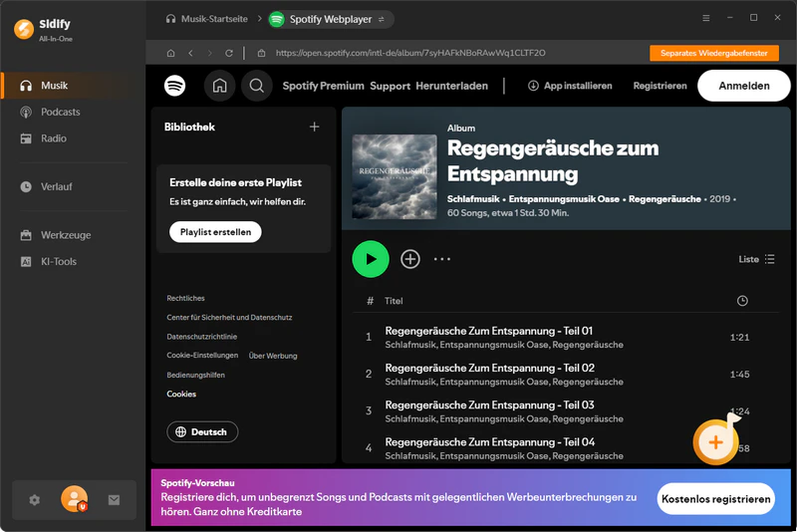Click the Spotify URL address field
Viewport: 797px width, 532px height.
[410, 53]
